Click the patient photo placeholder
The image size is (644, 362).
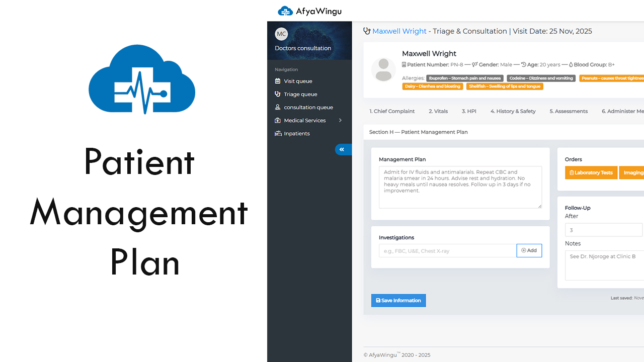383,70
